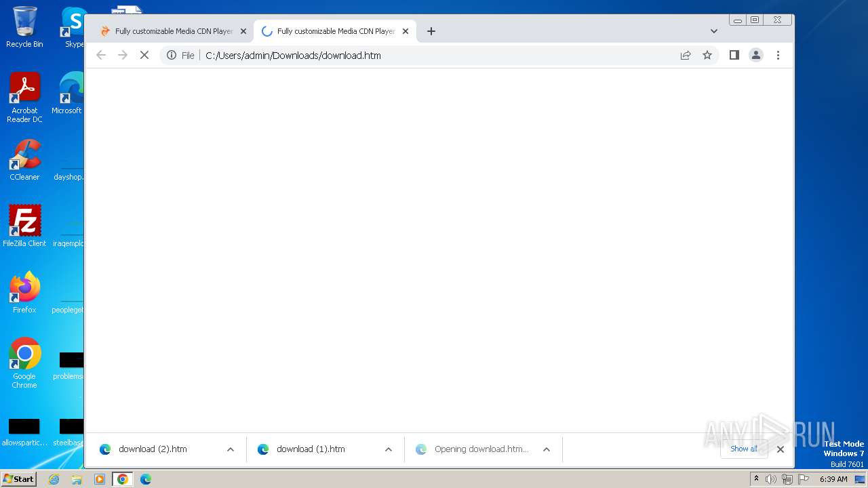Show hidden system tray icons

pyautogui.click(x=756, y=479)
